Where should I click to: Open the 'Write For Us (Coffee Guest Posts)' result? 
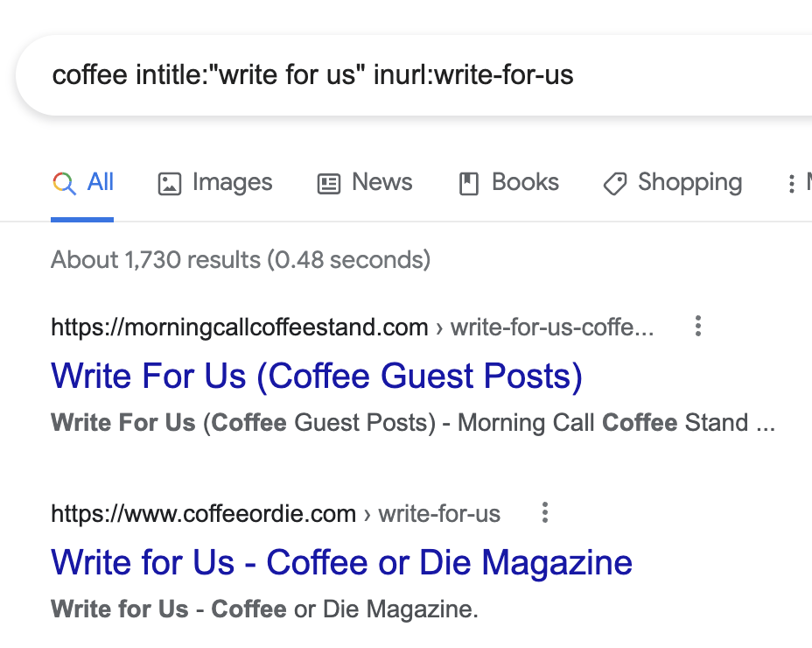tap(317, 375)
